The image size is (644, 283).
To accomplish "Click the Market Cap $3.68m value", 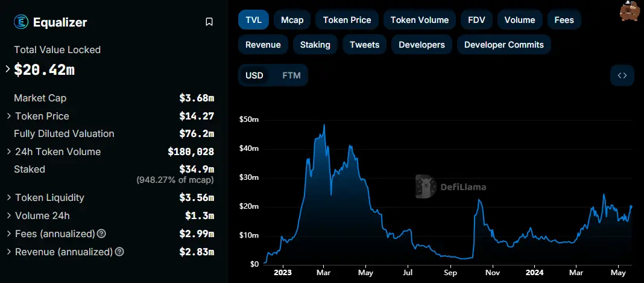I will click(197, 98).
